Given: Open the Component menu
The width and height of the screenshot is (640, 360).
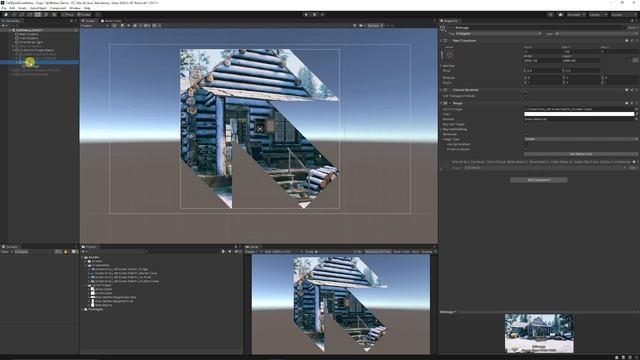Looking at the screenshot, I should point(58,8).
